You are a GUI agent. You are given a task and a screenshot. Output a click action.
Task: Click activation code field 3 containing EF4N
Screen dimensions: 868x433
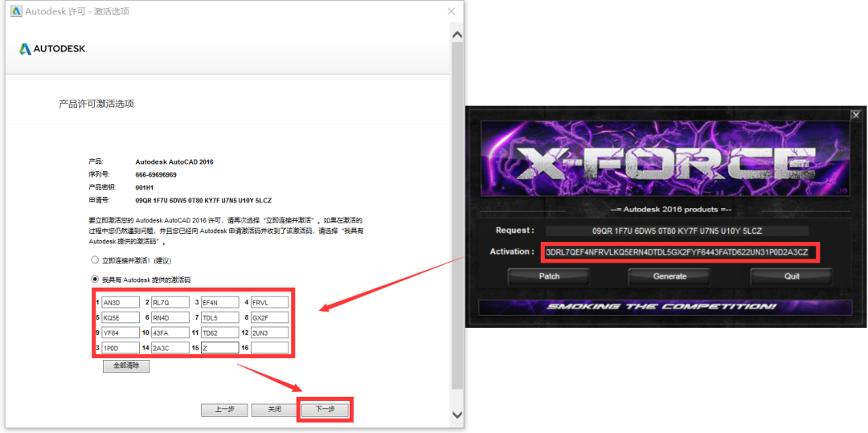point(219,302)
